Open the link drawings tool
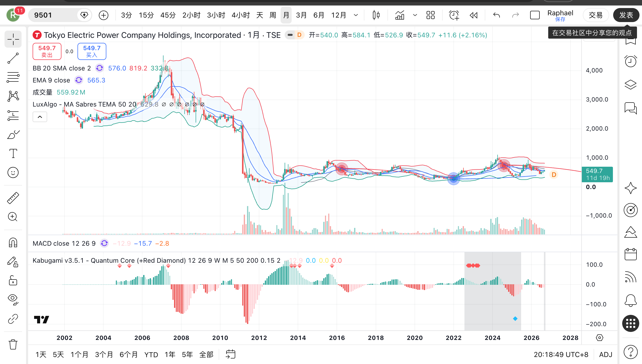The image size is (642, 364). 13,319
